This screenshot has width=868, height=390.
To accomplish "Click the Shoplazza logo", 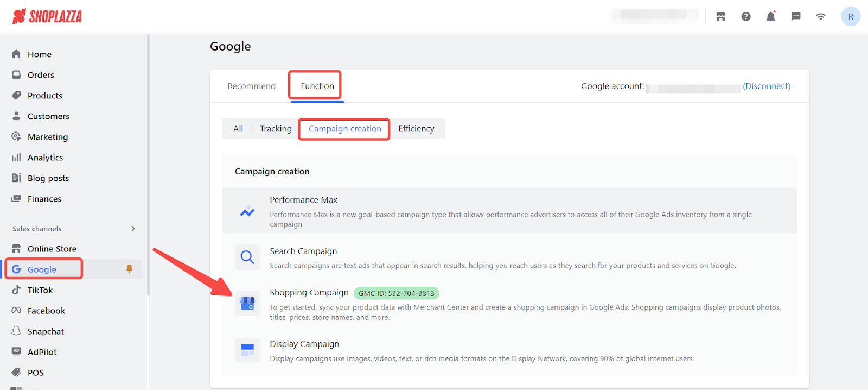I will [x=47, y=16].
